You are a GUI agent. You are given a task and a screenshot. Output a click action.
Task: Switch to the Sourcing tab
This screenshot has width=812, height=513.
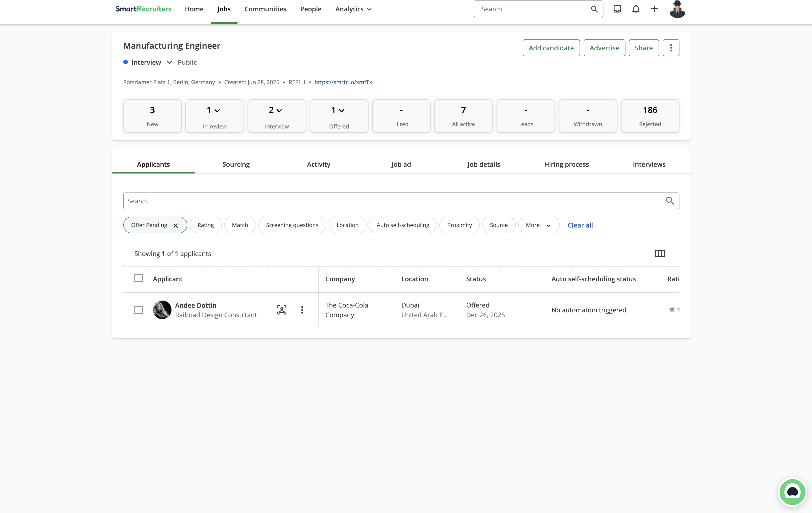click(236, 165)
